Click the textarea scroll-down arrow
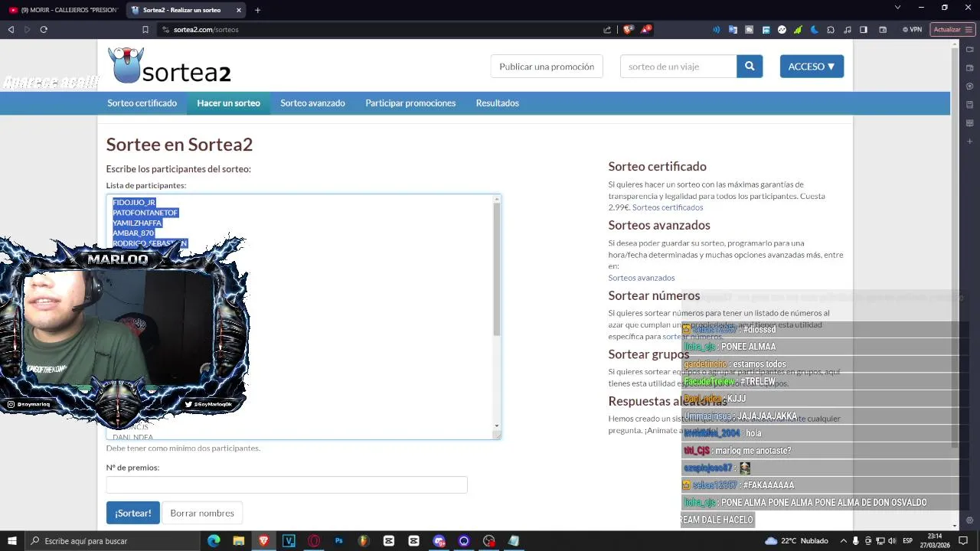This screenshot has height=551, width=980. coord(497,426)
